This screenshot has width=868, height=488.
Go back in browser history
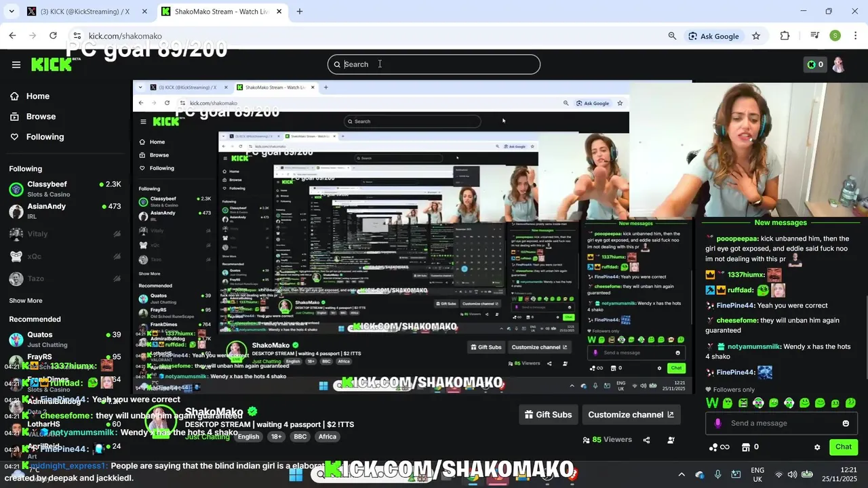[x=12, y=36]
